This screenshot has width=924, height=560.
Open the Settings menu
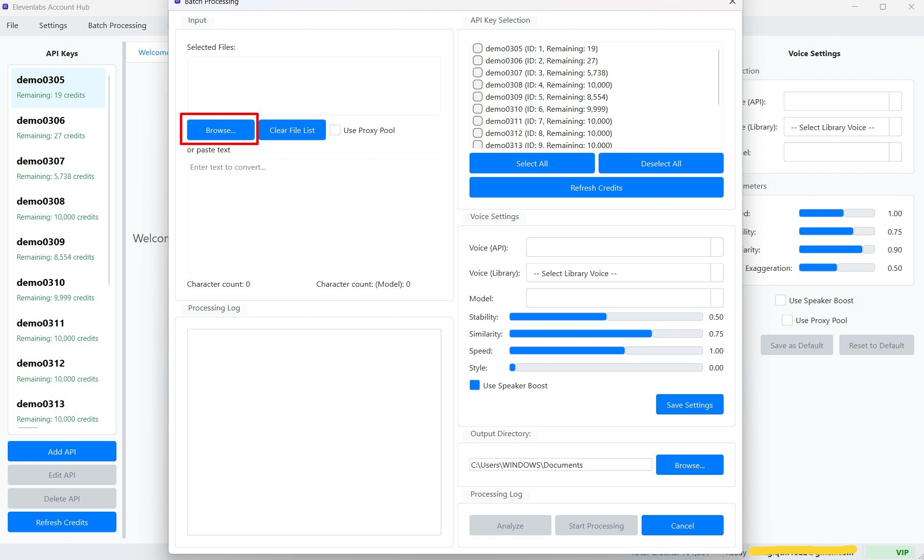point(53,25)
